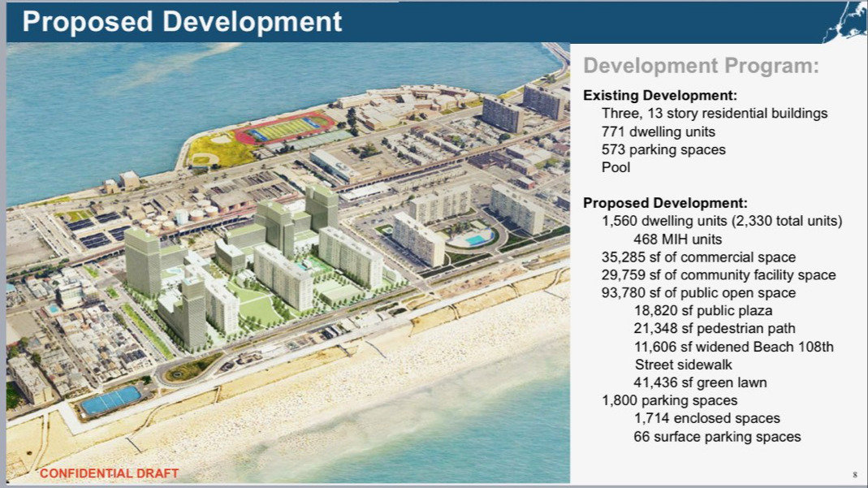Image resolution: width=868 pixels, height=488 pixels.
Task: Select the 41,436 sf green lawn line
Action: (700, 382)
